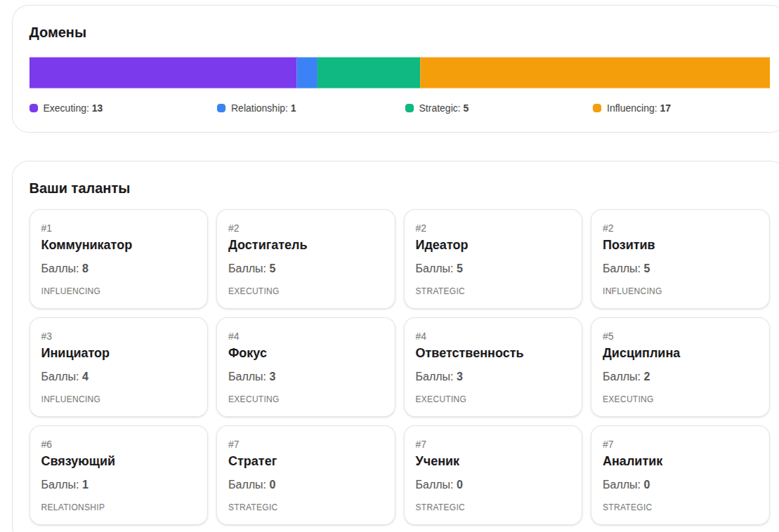
Task: Click the Фокус card
Action: tap(306, 366)
